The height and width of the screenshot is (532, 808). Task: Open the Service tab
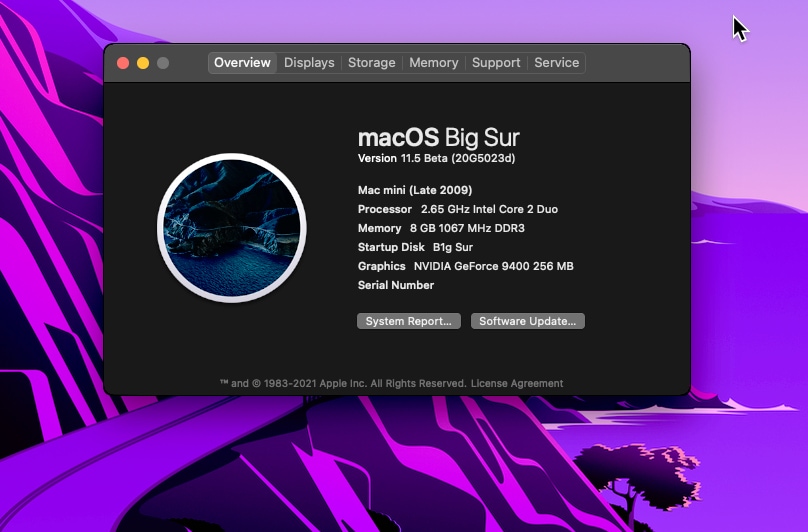click(x=557, y=63)
